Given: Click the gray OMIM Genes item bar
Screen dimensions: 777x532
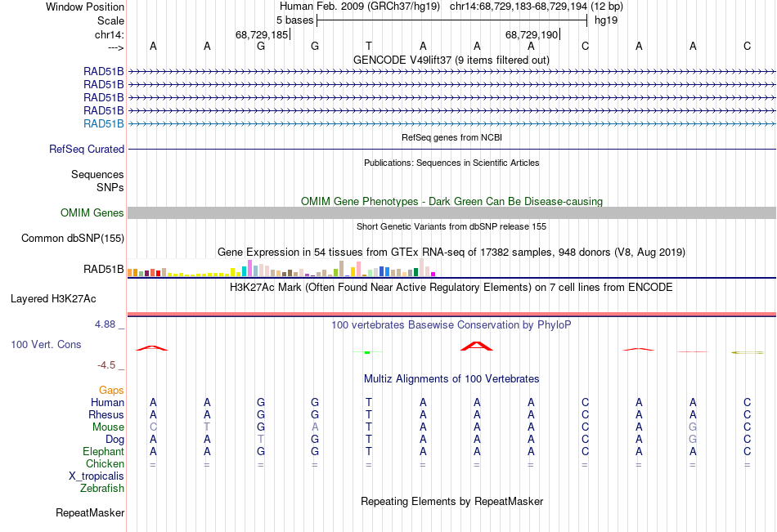Looking at the screenshot, I should (x=451, y=213).
